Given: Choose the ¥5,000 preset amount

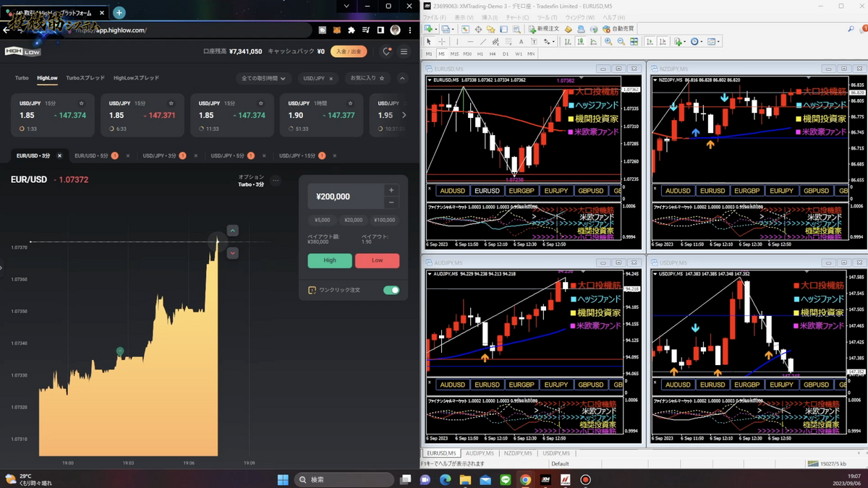Looking at the screenshot, I should click(323, 220).
